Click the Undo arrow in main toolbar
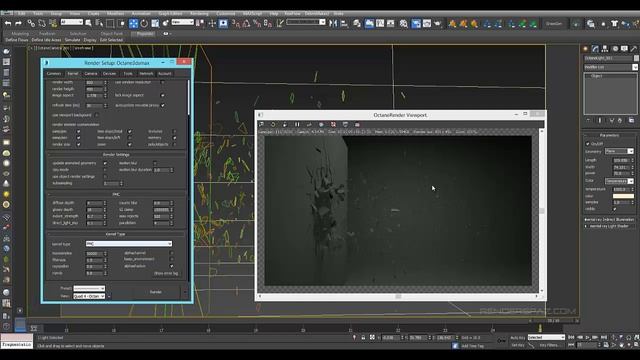This screenshot has width=640, height=360. pos(8,23)
